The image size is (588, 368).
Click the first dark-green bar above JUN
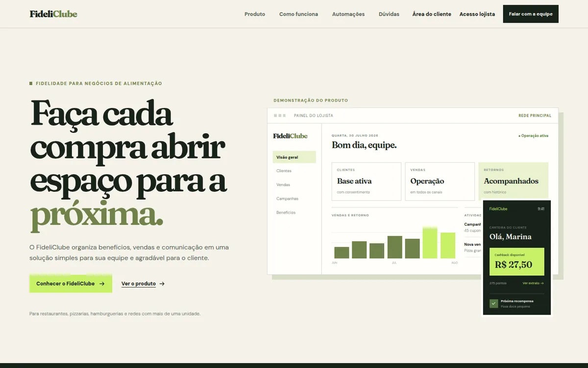pos(342,253)
